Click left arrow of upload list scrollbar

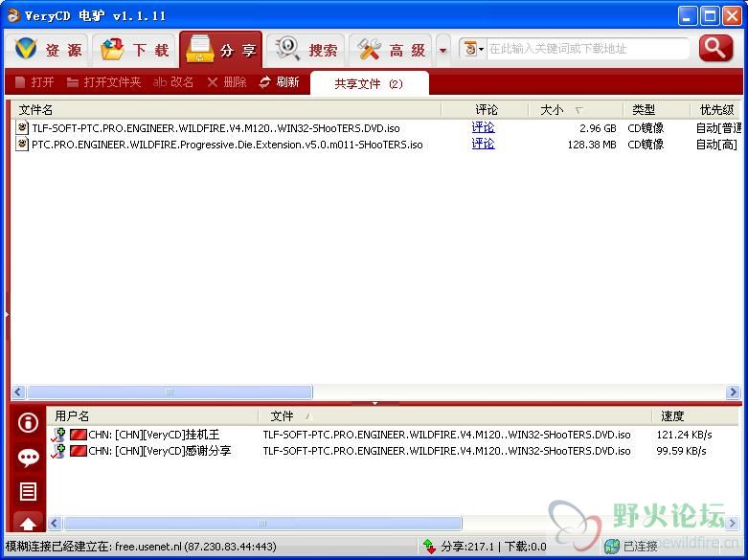[x=55, y=524]
